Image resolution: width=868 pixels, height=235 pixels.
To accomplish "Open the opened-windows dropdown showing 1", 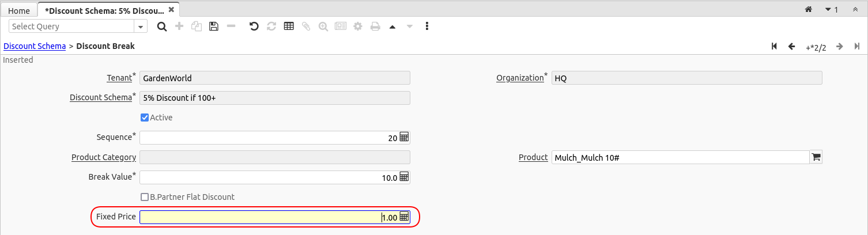I will point(832,10).
